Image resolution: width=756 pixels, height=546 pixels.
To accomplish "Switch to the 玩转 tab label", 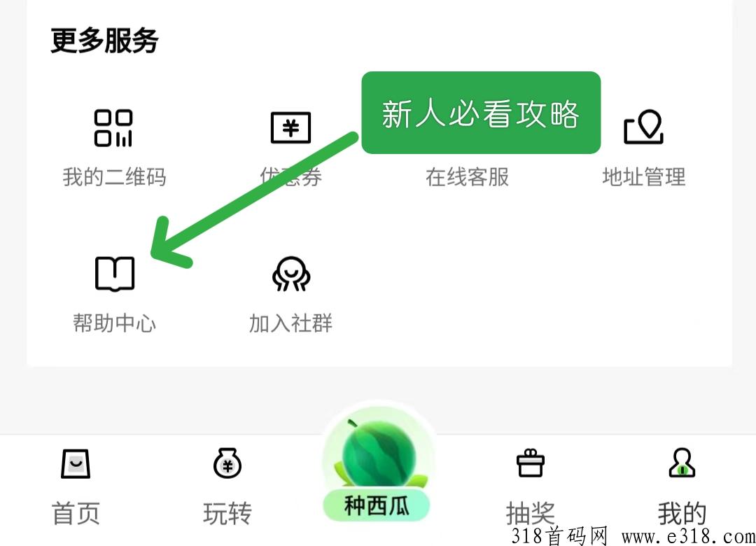I will click(x=227, y=512).
